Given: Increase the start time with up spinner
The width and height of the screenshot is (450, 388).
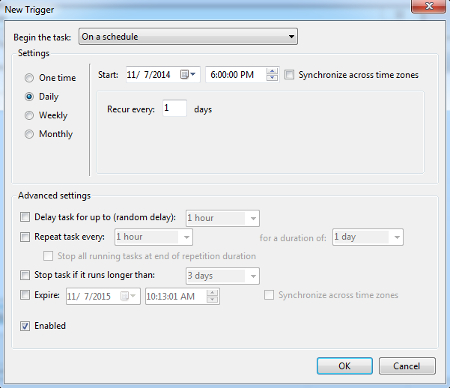Looking at the screenshot, I should click(x=272, y=71).
